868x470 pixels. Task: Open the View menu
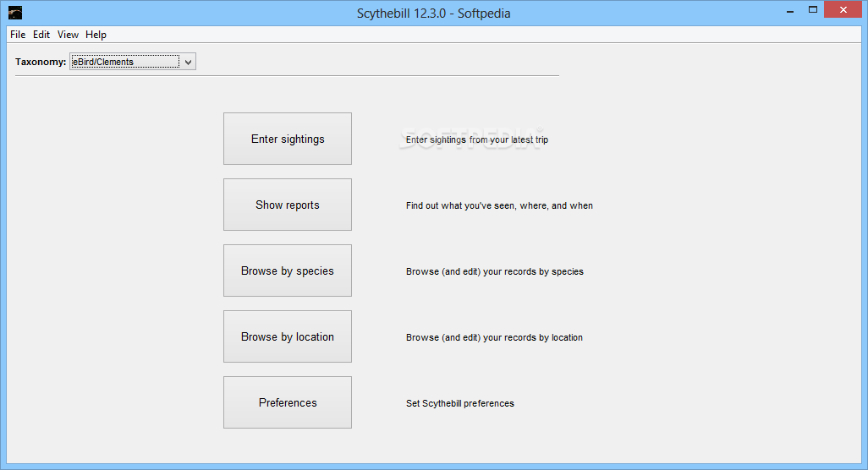click(68, 35)
